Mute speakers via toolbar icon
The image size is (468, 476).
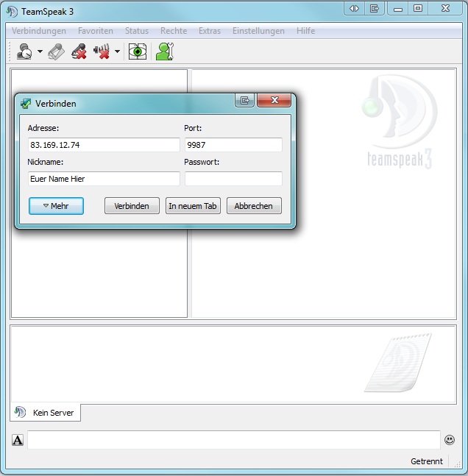point(102,51)
